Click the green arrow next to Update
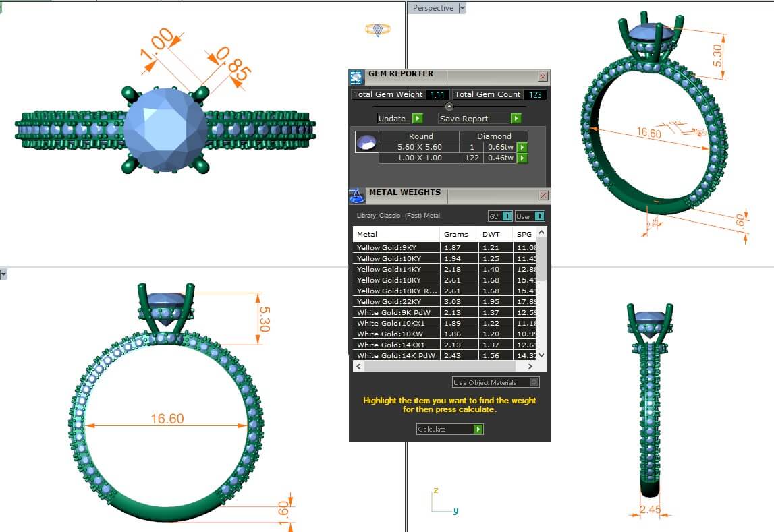Viewport: 774px width, 532px height. tap(417, 119)
